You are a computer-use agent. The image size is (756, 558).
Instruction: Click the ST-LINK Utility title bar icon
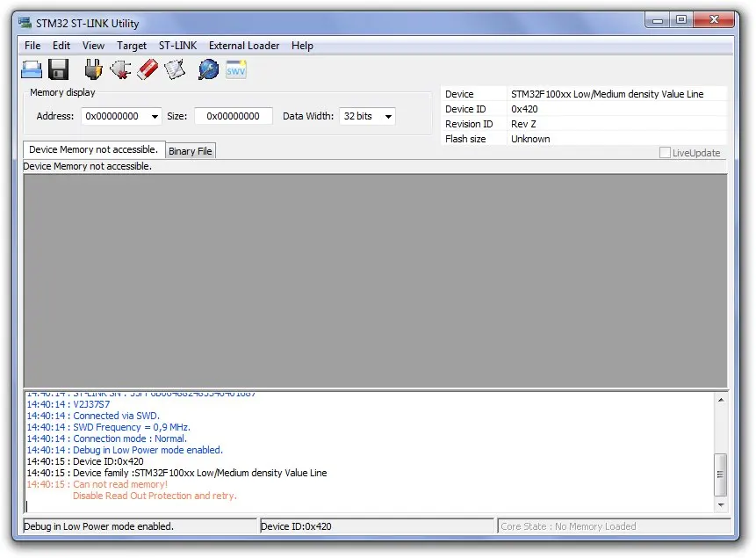coord(25,23)
